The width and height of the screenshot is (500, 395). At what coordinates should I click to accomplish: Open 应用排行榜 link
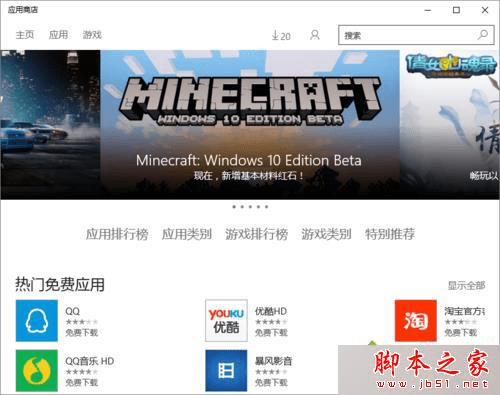point(117,234)
